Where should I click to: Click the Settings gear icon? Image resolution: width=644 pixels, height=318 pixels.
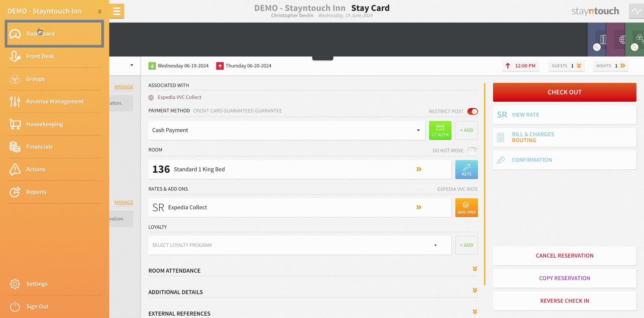[15, 284]
